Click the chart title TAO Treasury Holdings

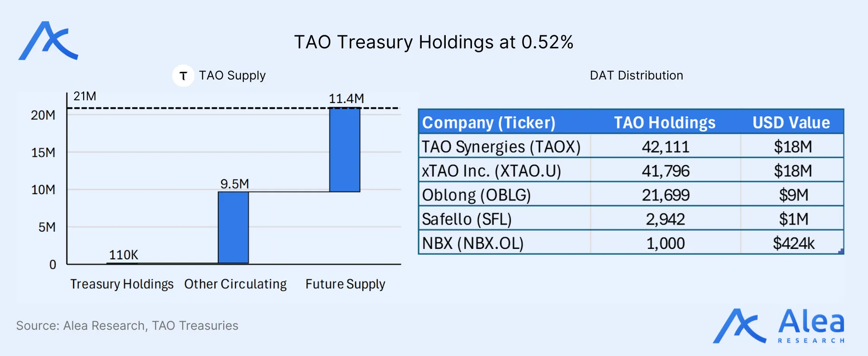434,42
